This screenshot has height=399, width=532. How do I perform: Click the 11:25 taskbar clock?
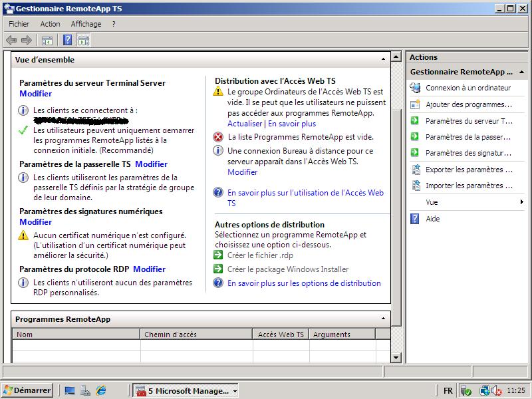516,390
